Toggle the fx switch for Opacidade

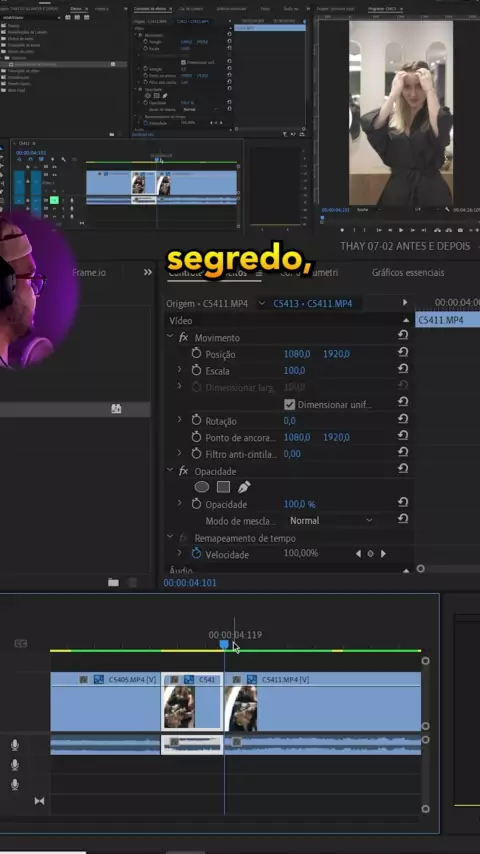(x=184, y=471)
